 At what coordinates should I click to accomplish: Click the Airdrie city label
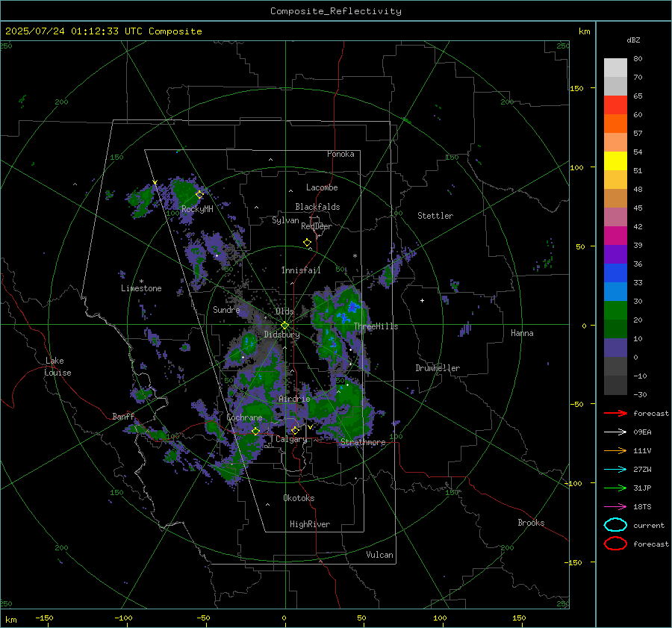click(x=294, y=399)
